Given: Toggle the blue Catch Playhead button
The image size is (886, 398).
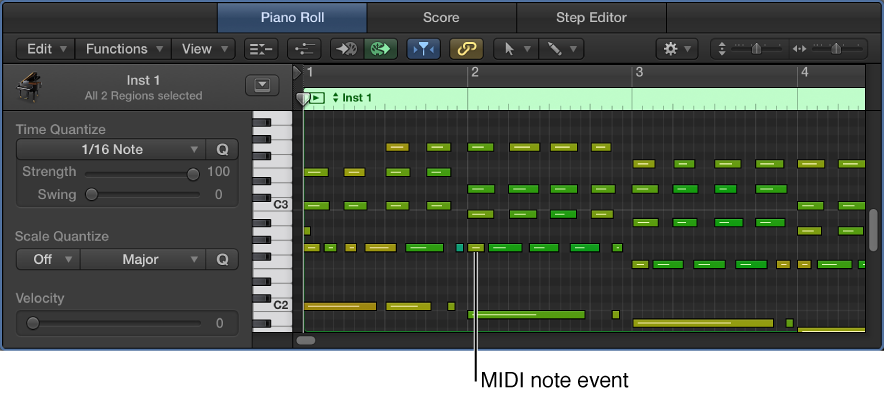Looking at the screenshot, I should [424, 49].
